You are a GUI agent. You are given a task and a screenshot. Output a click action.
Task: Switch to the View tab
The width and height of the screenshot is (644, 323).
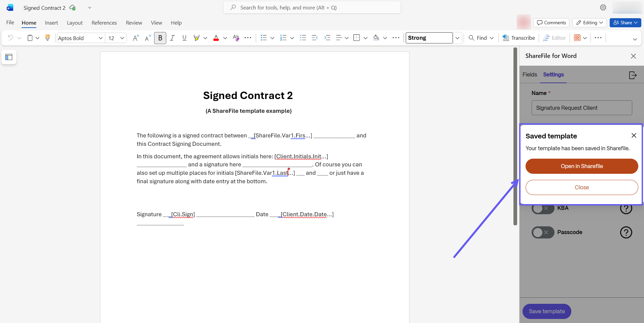tap(156, 23)
